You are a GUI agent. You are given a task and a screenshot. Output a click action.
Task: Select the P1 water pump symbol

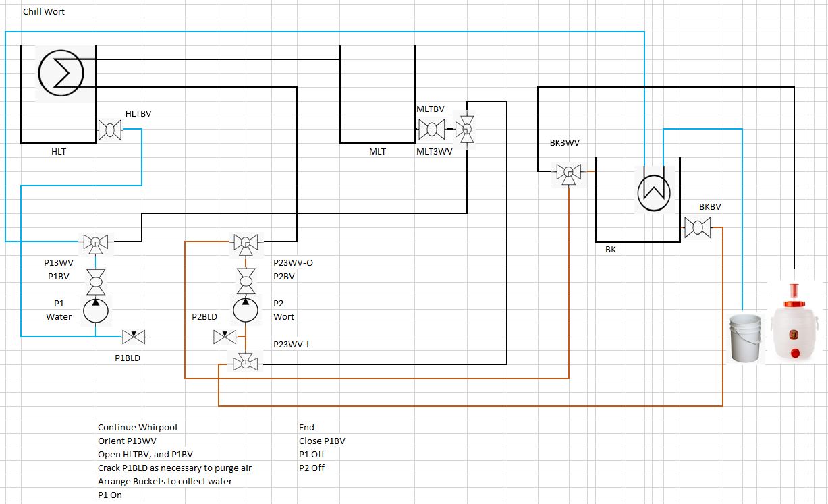coord(95,310)
